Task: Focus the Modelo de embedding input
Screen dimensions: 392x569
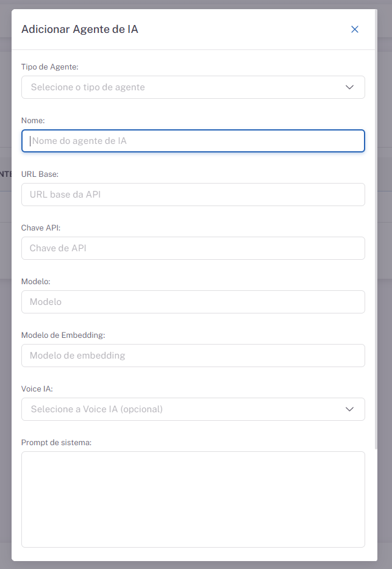Action: [x=193, y=356]
